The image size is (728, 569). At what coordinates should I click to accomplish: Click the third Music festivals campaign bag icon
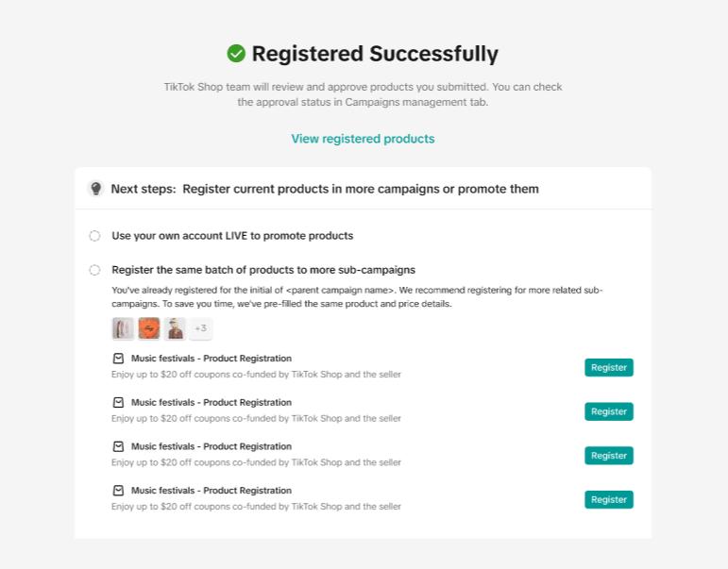[x=118, y=446]
